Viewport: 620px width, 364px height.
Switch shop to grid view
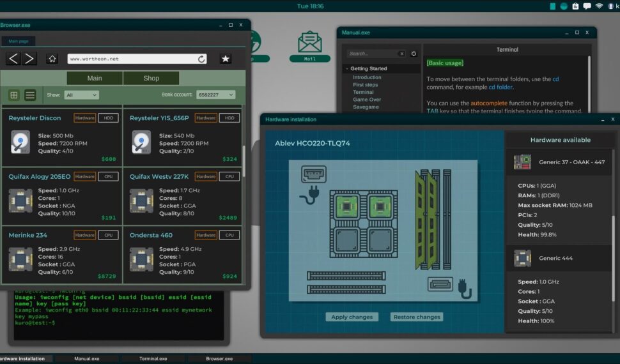14,95
